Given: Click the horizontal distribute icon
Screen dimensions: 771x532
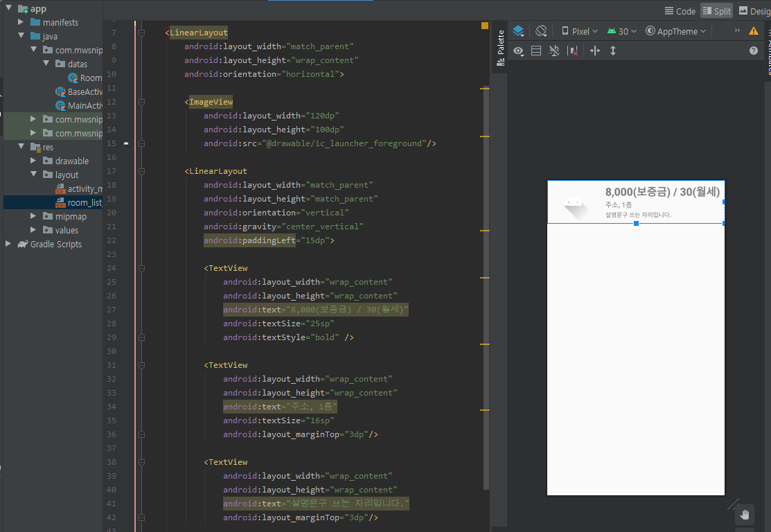Looking at the screenshot, I should tap(595, 51).
